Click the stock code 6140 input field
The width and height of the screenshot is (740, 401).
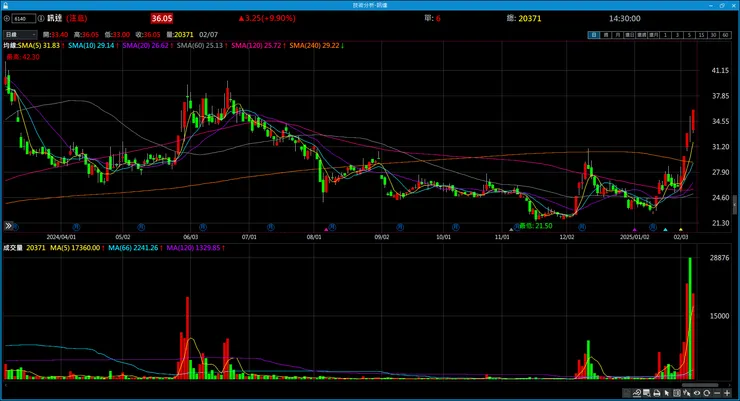point(24,18)
